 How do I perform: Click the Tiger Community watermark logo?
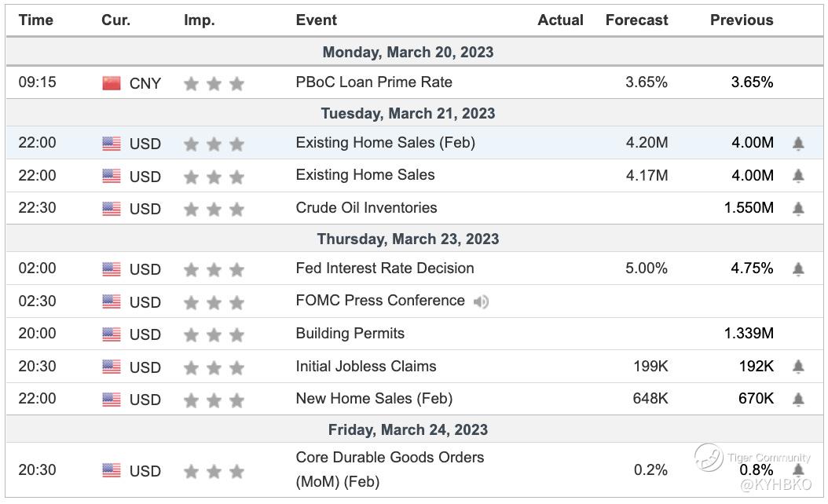tap(708, 458)
